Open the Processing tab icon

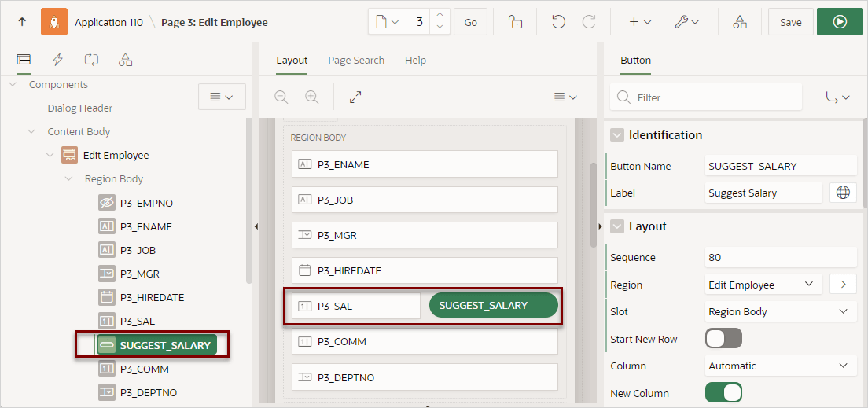(91, 59)
